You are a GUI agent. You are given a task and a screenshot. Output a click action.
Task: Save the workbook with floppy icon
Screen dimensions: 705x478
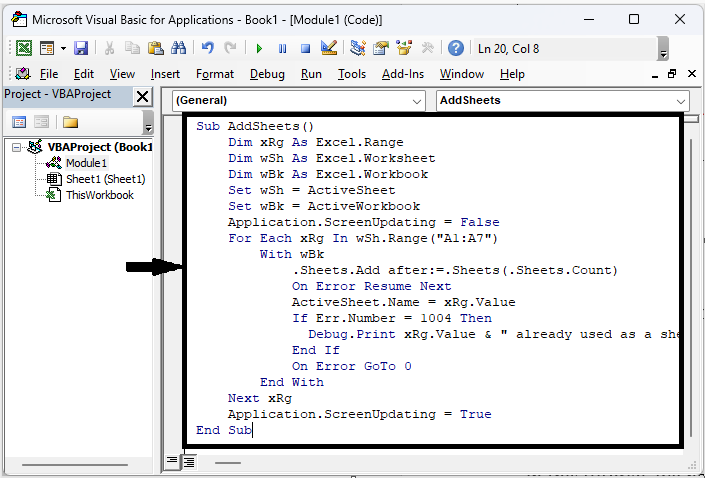point(81,48)
